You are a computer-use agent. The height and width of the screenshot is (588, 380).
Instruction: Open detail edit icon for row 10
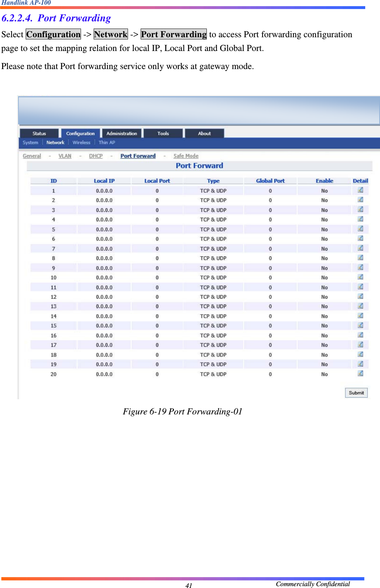click(360, 277)
